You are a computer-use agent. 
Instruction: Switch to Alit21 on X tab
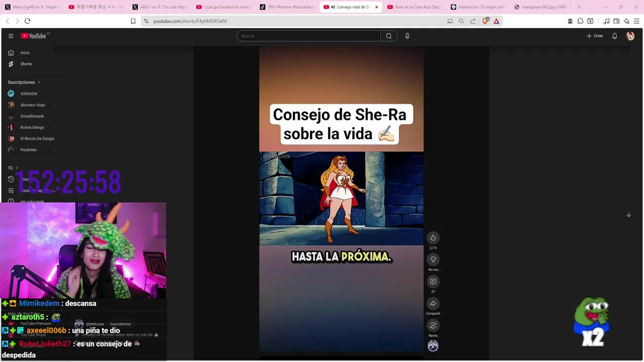pyautogui.click(x=159, y=7)
